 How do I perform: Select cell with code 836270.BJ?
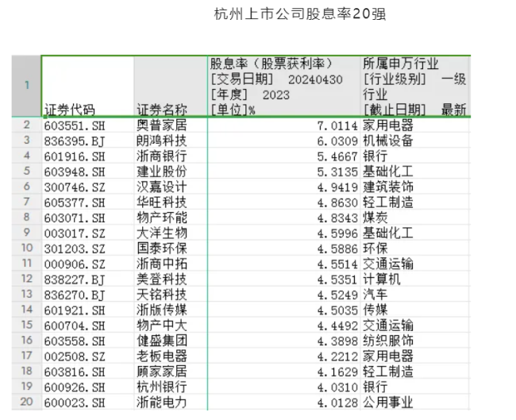click(x=88, y=295)
